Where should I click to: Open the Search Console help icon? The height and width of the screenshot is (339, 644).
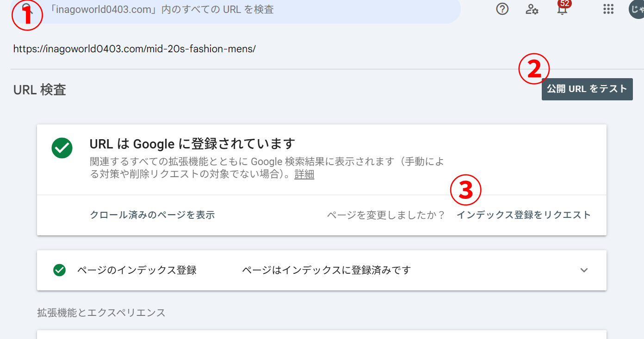(x=502, y=9)
